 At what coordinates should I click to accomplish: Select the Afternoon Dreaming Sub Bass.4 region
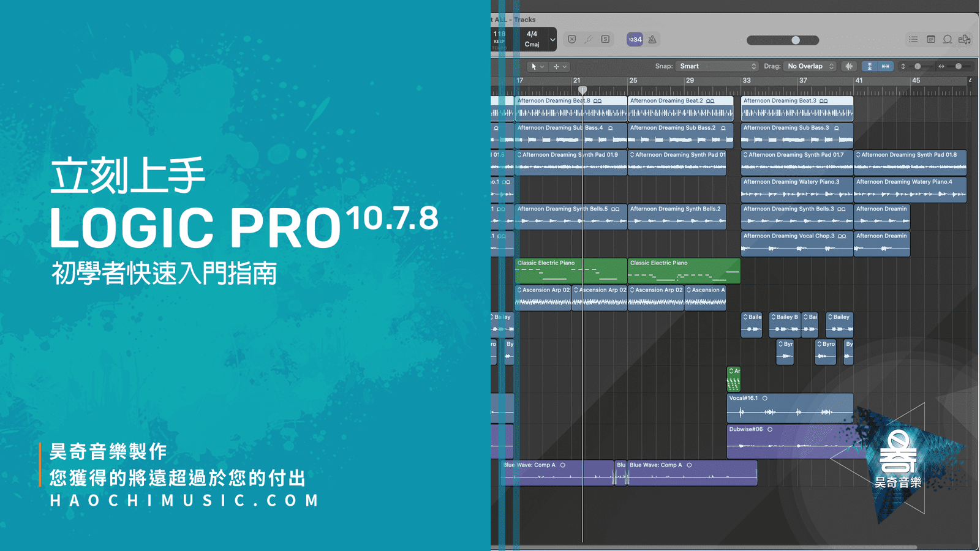[x=571, y=135]
